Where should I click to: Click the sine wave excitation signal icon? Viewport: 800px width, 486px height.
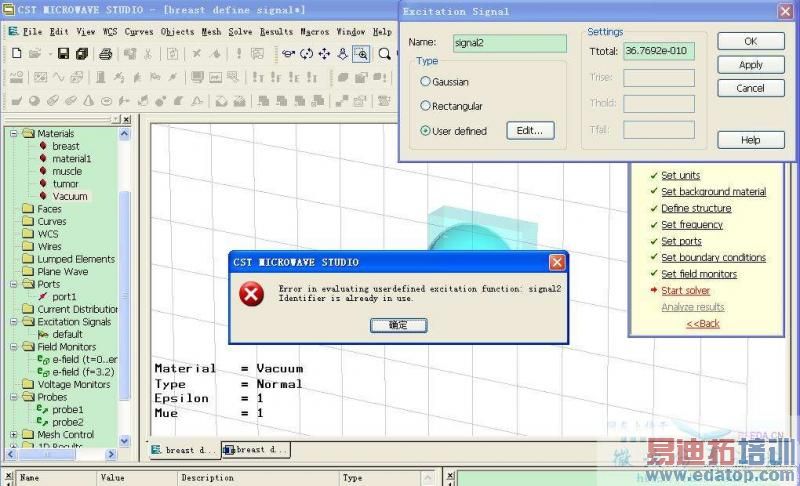click(x=59, y=77)
